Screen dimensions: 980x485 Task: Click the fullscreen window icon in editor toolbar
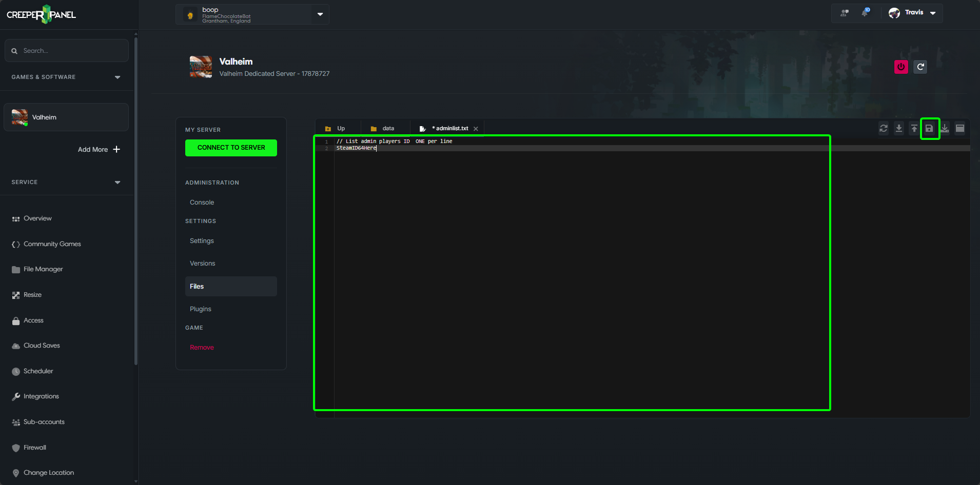960,129
